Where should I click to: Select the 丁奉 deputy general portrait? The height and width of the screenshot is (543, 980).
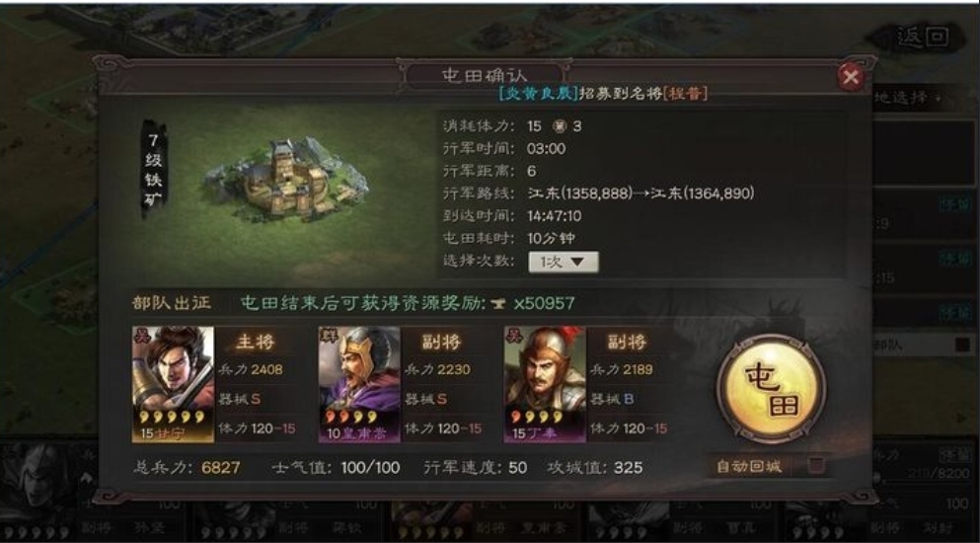(x=545, y=384)
